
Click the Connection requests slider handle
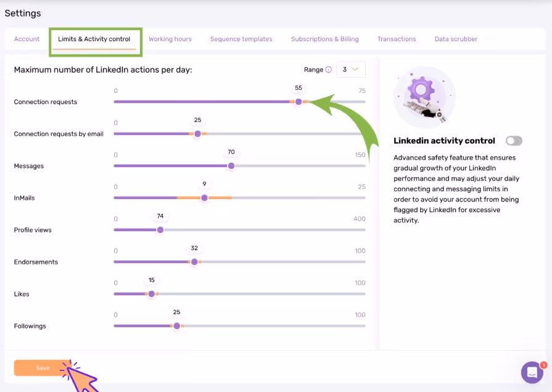(x=299, y=102)
